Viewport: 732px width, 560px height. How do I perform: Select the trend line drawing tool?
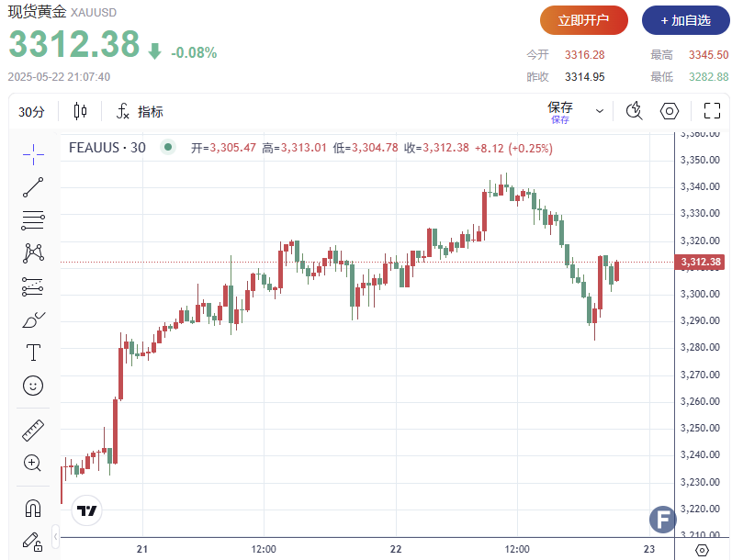33,187
